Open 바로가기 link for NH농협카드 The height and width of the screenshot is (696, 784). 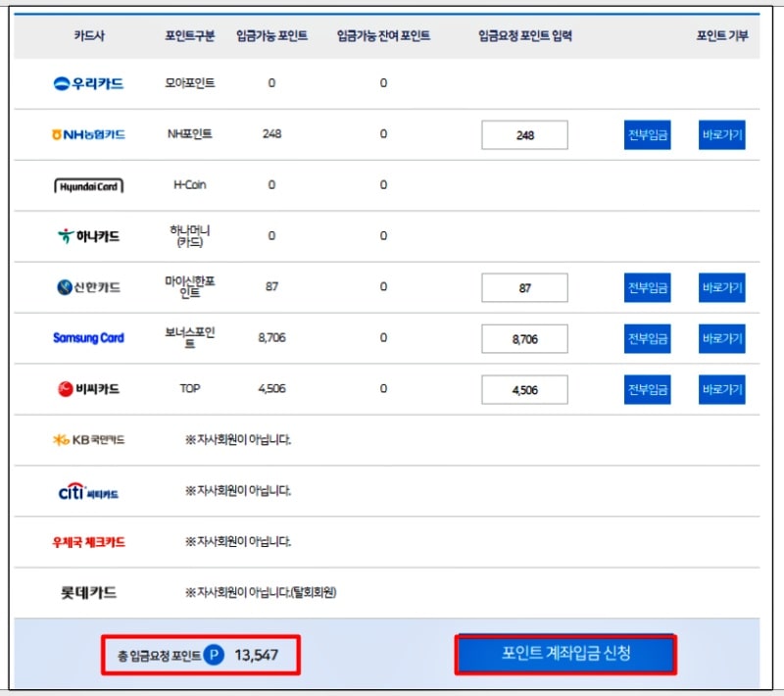[721, 134]
